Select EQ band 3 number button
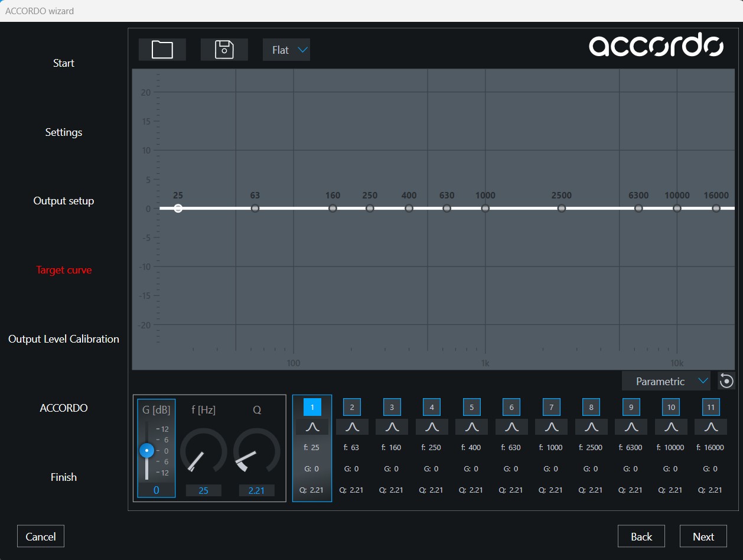 pyautogui.click(x=392, y=407)
